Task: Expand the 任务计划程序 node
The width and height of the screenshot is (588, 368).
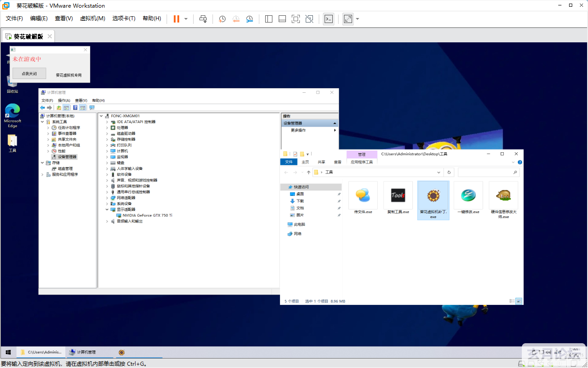Action: click(x=48, y=127)
